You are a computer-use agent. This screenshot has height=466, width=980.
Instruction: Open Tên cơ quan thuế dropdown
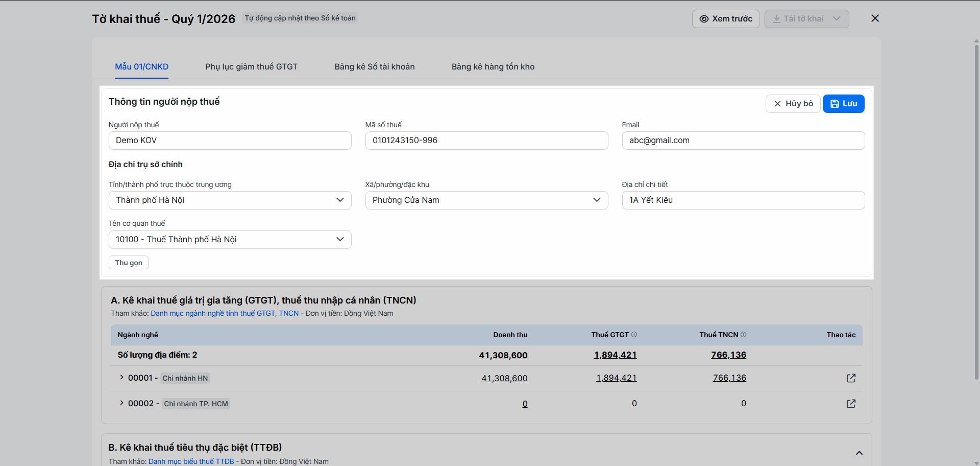tap(230, 240)
